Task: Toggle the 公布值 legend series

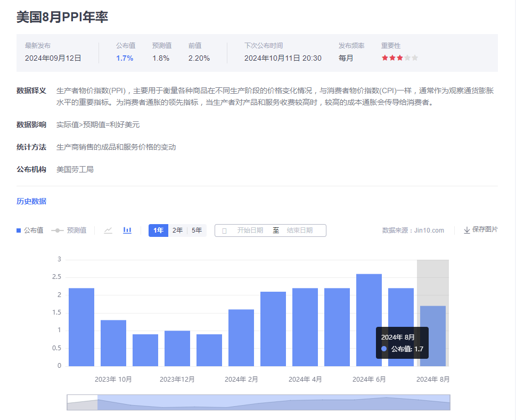Action: coord(30,230)
